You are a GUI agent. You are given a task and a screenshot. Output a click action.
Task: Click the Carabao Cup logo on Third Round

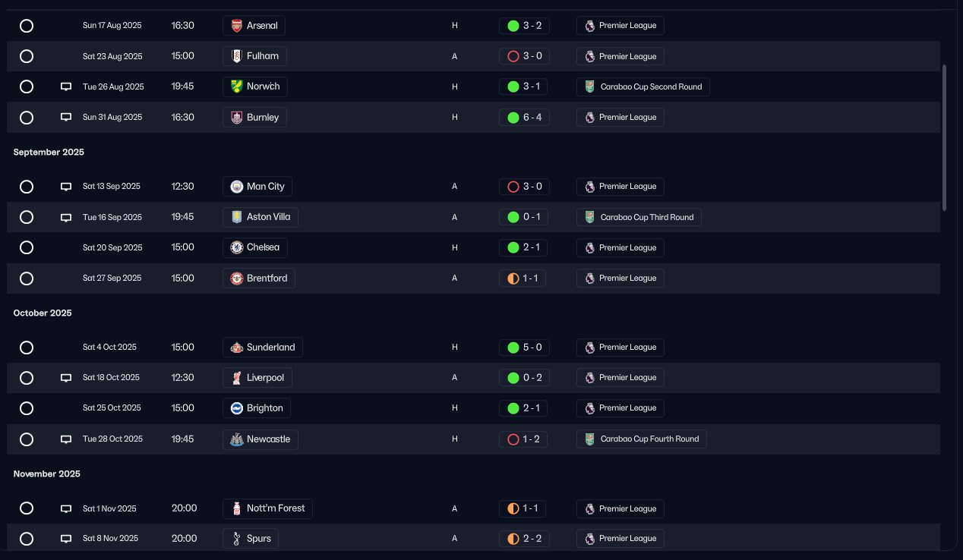tap(589, 217)
